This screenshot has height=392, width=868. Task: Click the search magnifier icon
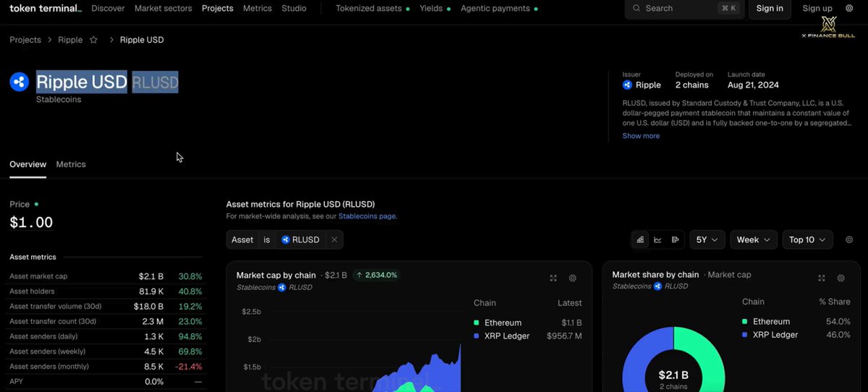[x=637, y=8]
